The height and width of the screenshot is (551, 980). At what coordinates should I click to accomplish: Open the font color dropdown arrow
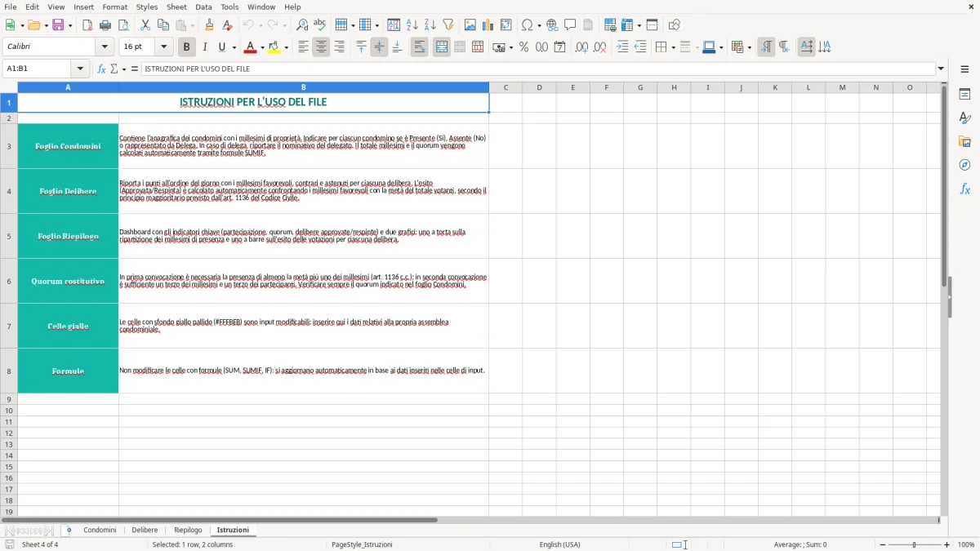[x=262, y=47]
